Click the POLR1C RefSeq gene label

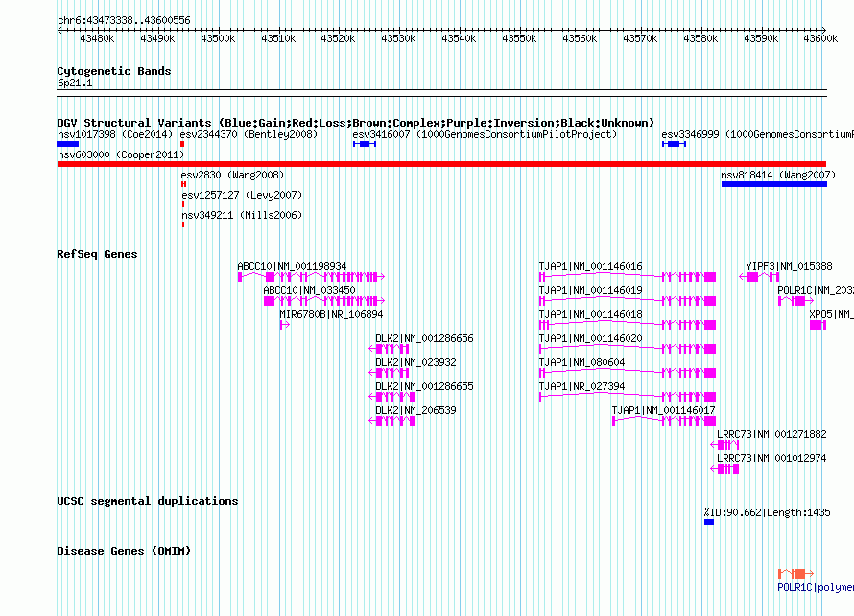pos(816,291)
